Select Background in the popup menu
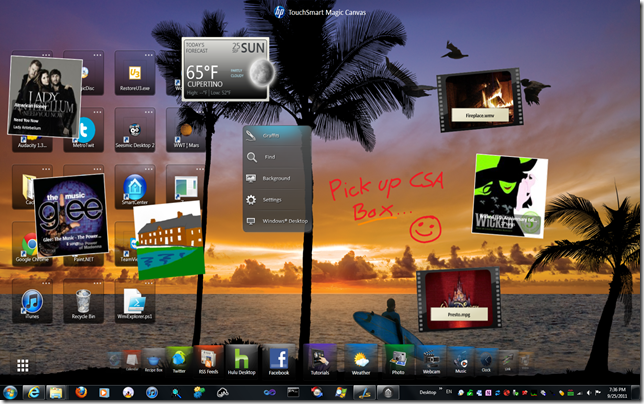Image resolution: width=644 pixels, height=404 pixels. coord(276,178)
